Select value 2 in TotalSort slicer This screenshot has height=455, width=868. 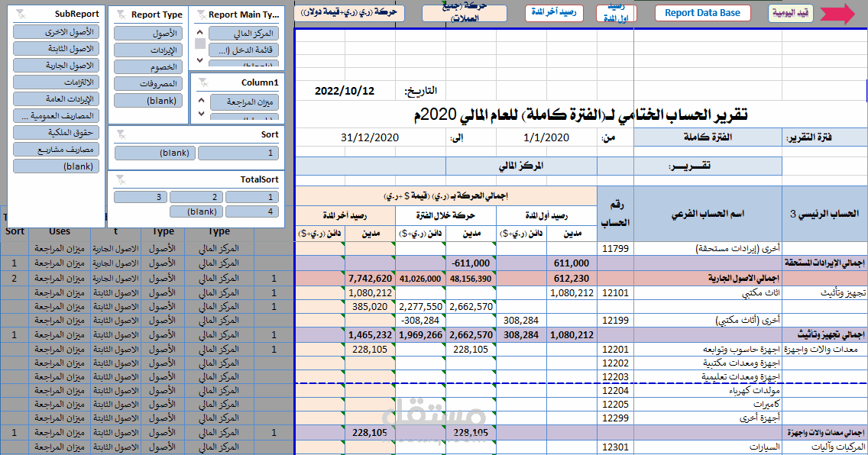coord(196,197)
